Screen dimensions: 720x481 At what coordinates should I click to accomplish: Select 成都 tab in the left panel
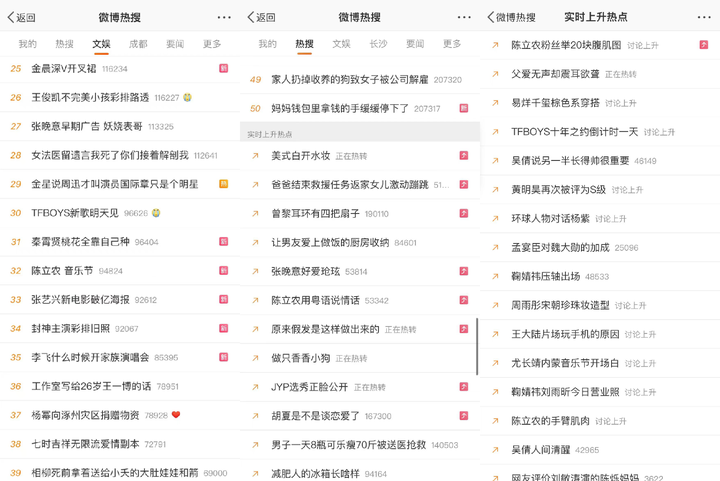(138, 44)
